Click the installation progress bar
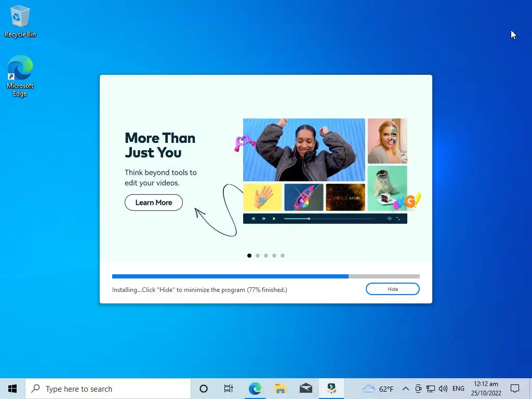Viewport: 532px width, 399px height. (x=265, y=276)
